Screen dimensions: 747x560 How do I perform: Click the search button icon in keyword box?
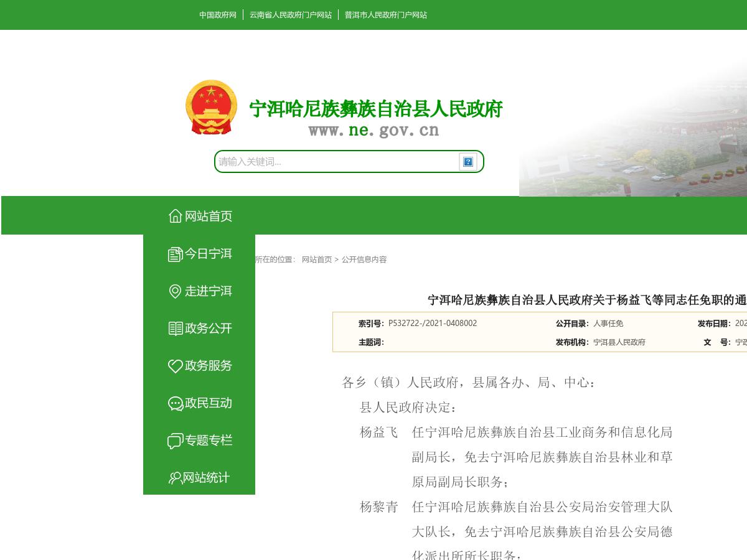click(468, 162)
